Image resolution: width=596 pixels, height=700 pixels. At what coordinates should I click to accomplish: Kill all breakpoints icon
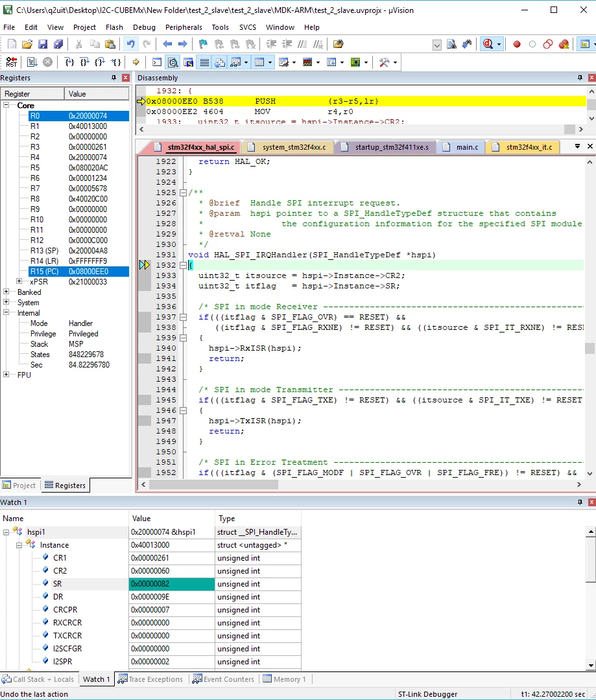564,44
